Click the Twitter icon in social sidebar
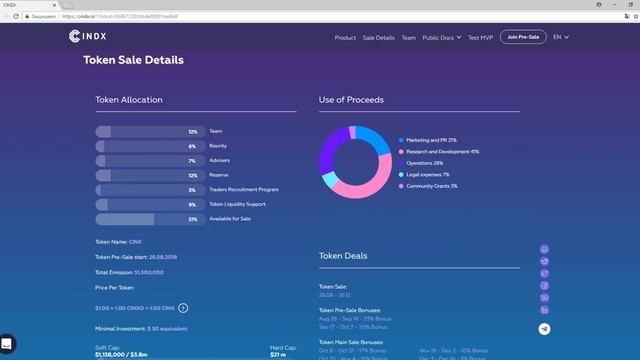 coord(544,273)
